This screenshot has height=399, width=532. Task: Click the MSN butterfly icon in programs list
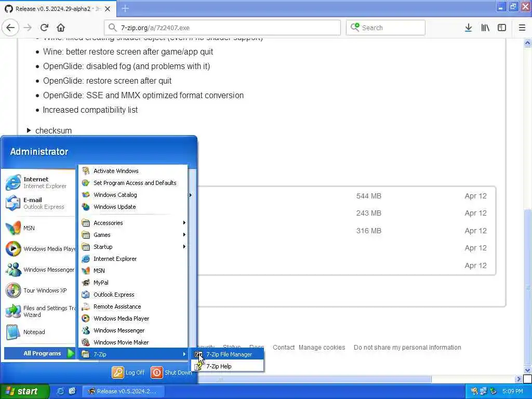[x=86, y=270]
